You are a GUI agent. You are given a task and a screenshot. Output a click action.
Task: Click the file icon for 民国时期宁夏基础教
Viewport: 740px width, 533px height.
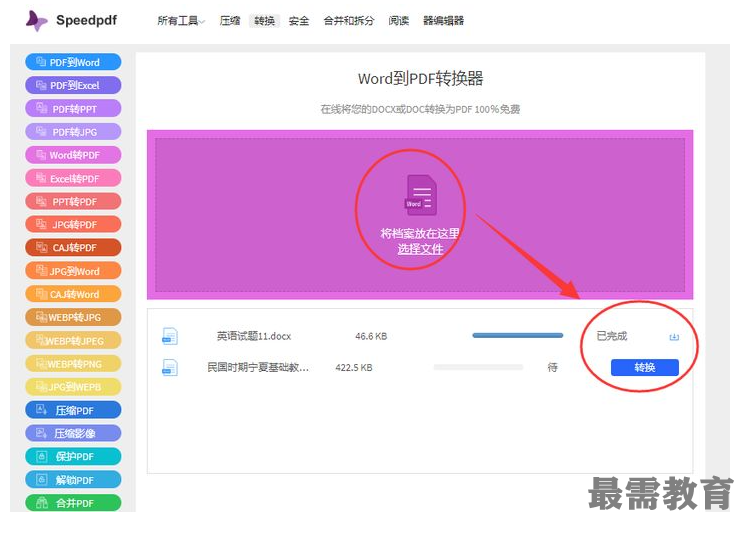(170, 367)
